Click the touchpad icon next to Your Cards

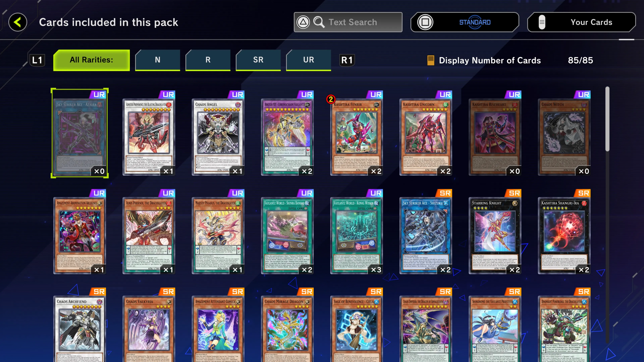542,22
